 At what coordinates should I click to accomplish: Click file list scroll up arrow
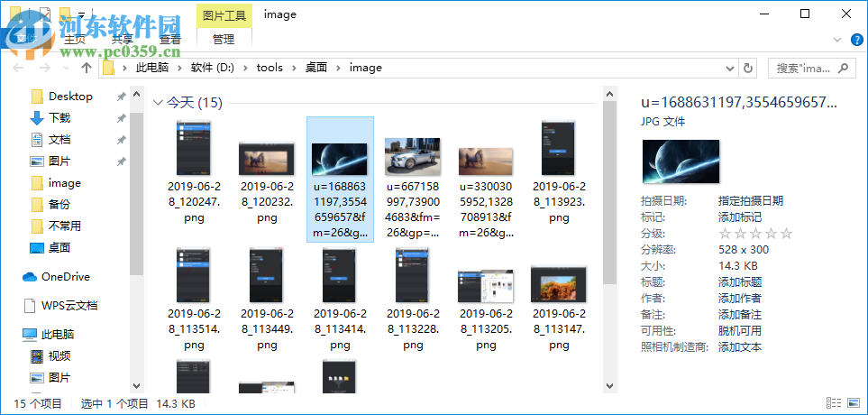tap(609, 94)
